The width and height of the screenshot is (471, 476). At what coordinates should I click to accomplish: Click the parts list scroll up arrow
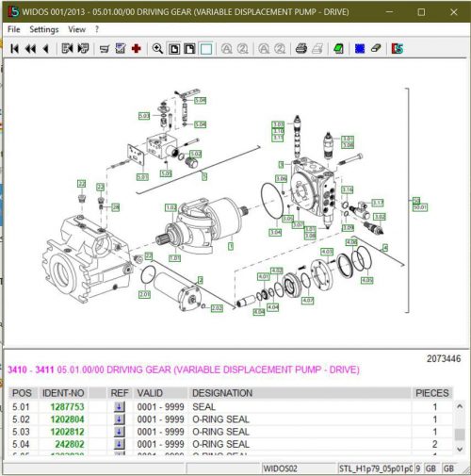(460, 406)
